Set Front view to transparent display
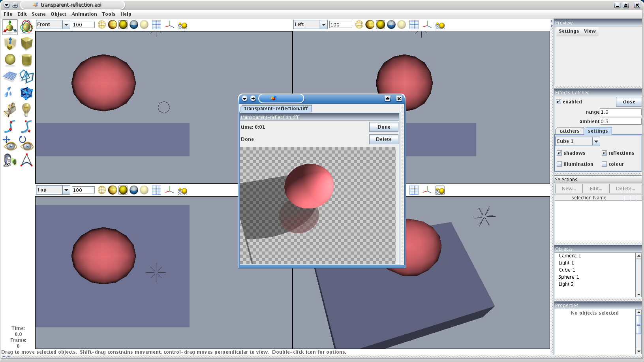644x362 pixels. (145, 24)
